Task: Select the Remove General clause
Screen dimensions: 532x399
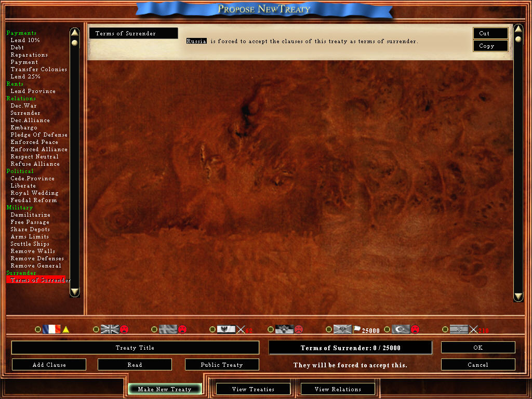Action: pyautogui.click(x=36, y=265)
